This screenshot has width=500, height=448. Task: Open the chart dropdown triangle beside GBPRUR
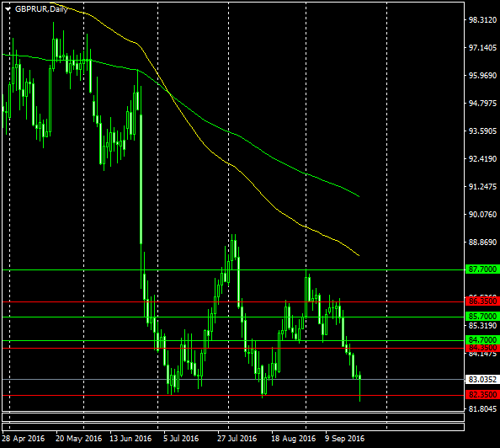[x=8, y=9]
